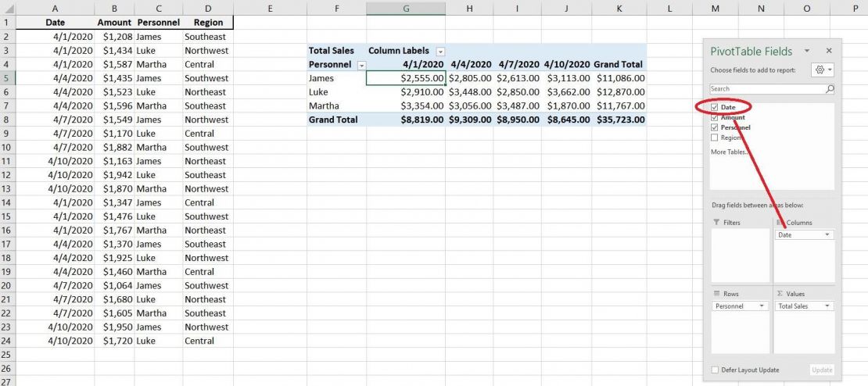The height and width of the screenshot is (386, 868).
Task: Toggle the Date field checkbox
Action: [715, 107]
